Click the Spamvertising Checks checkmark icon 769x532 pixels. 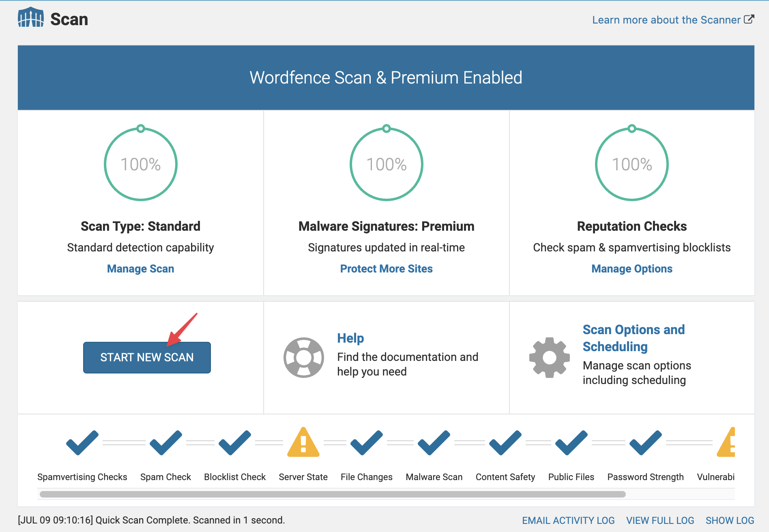tap(82, 442)
